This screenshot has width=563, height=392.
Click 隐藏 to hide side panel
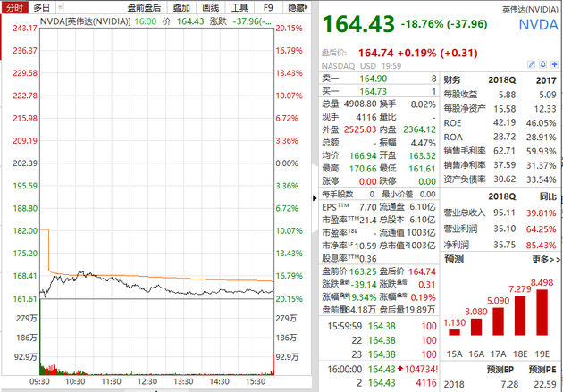click(x=297, y=7)
